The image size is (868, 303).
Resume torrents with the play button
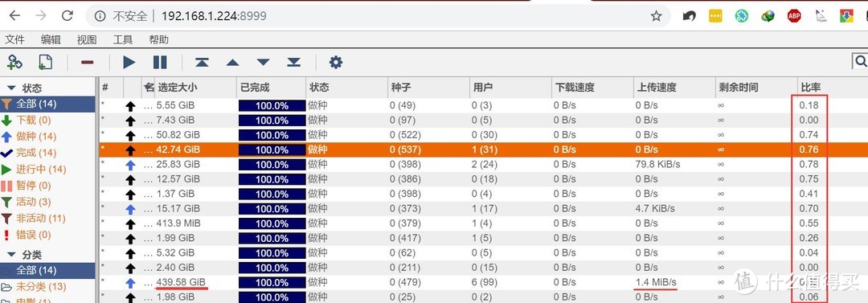tap(129, 62)
